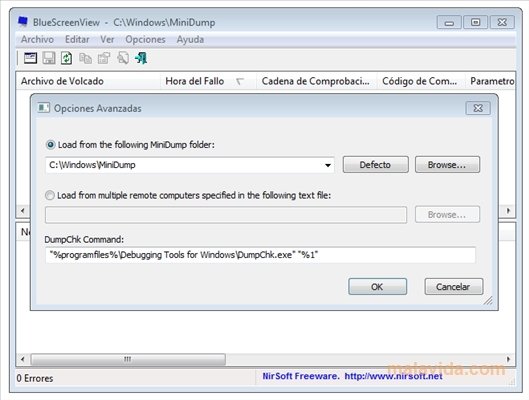Click lower pane scrollbar right arrow
This screenshot has width=529, height=400.
pos(508,359)
